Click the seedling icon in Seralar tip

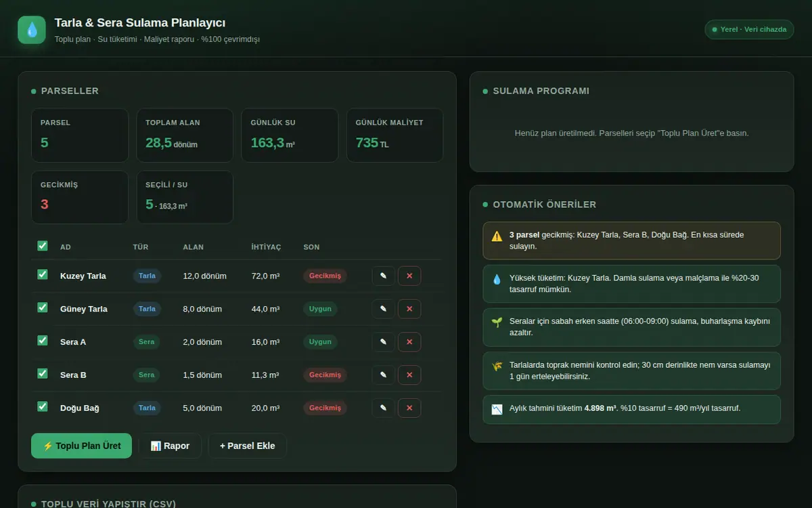[x=497, y=322]
